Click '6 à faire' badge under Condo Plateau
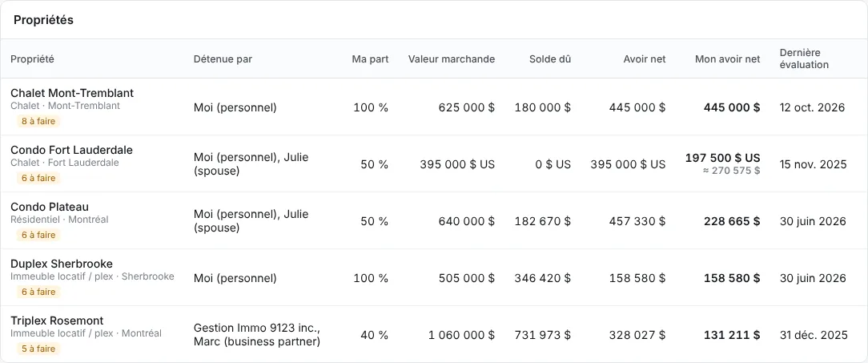The image size is (868, 363). [x=38, y=235]
